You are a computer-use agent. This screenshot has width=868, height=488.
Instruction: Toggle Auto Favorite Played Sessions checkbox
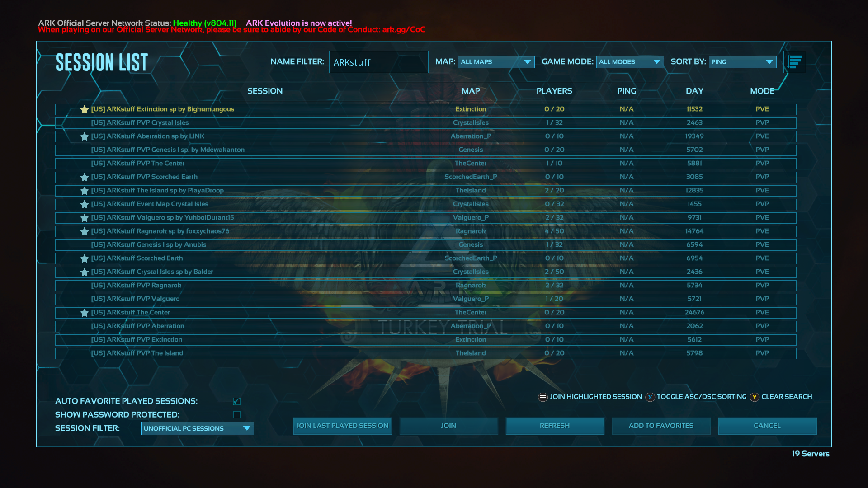click(237, 400)
